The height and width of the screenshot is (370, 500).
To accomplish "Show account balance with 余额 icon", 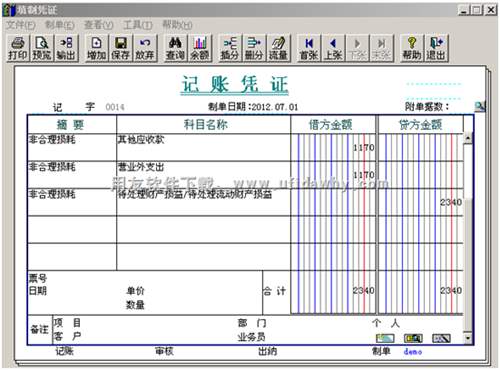I will (x=199, y=48).
